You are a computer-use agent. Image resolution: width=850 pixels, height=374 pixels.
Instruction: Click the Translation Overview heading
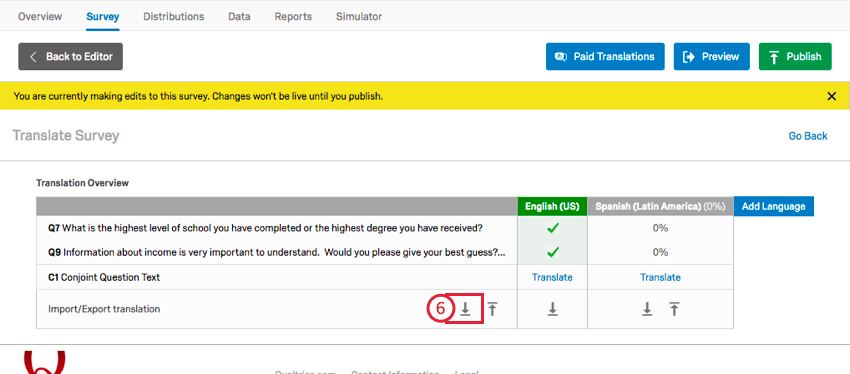click(x=82, y=183)
